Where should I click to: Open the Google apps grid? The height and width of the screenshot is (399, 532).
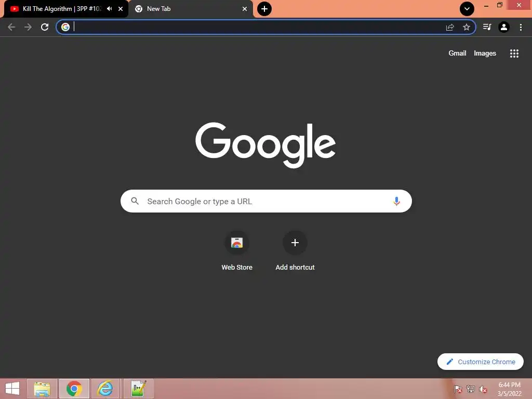(514, 54)
